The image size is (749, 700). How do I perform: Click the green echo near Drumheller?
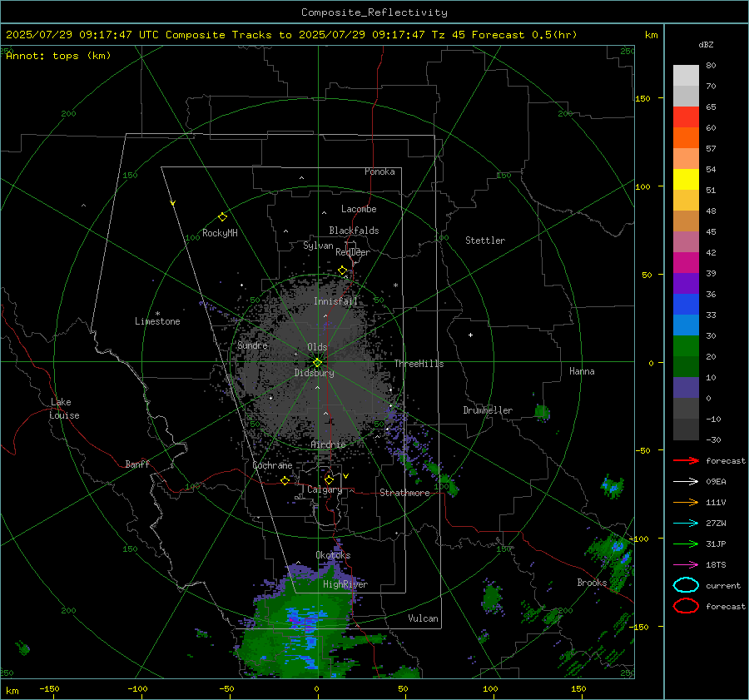coord(542,412)
